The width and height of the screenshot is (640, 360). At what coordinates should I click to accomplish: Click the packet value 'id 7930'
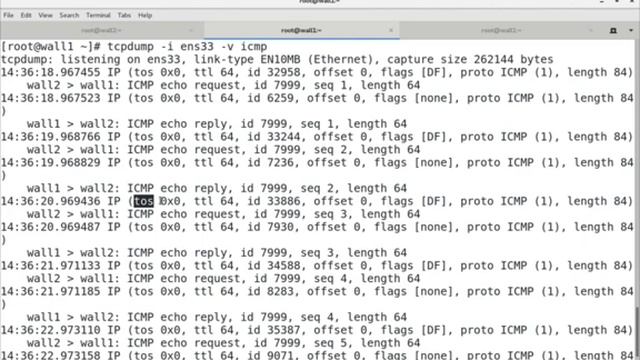click(x=270, y=227)
